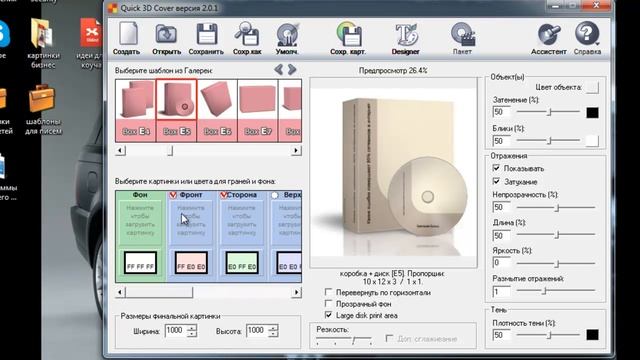The width and height of the screenshot is (640, 360).
Task: Click the Затенение slider
Action: [548, 112]
